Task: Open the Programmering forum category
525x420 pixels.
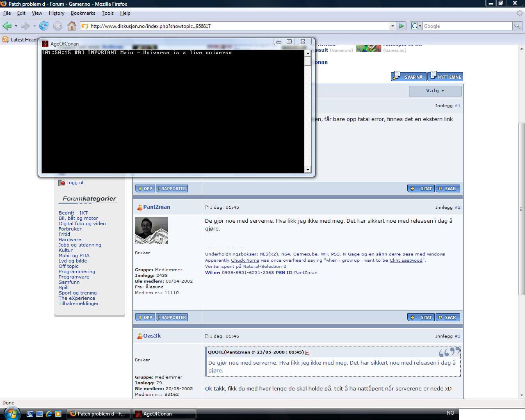Action: click(77, 272)
